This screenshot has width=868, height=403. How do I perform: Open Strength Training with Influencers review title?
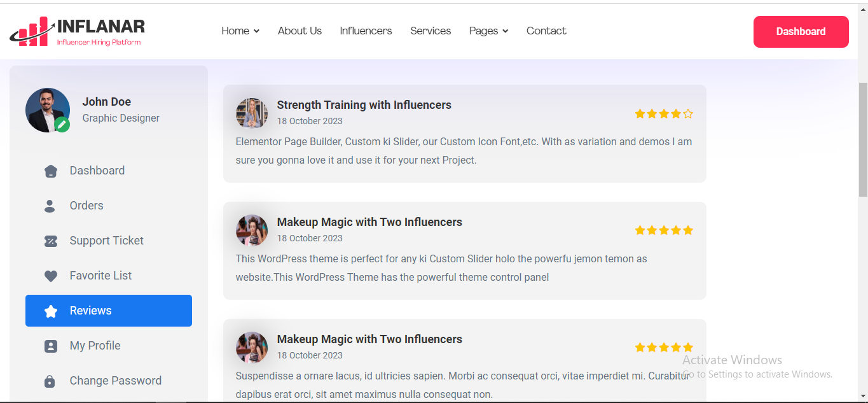click(x=364, y=105)
